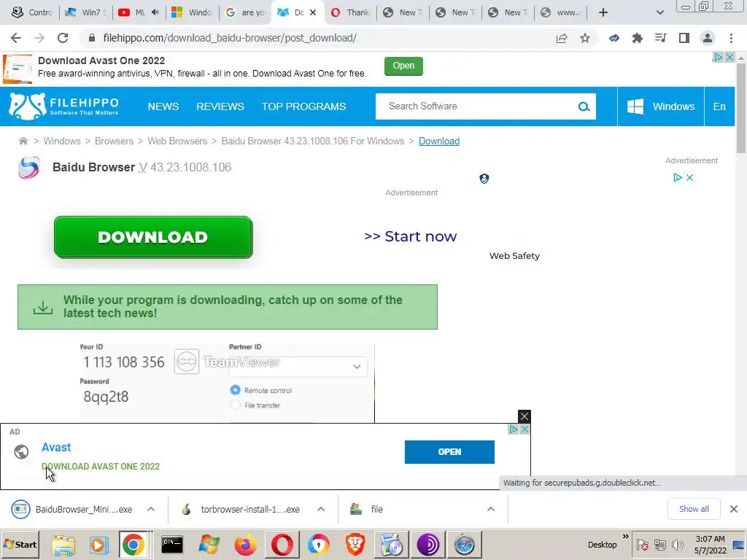Select the File transfer radio option

click(x=236, y=405)
